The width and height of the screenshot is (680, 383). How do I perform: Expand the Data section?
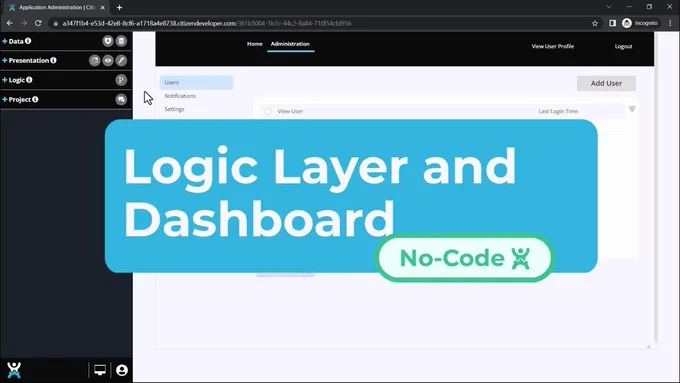pyautogui.click(x=5, y=41)
